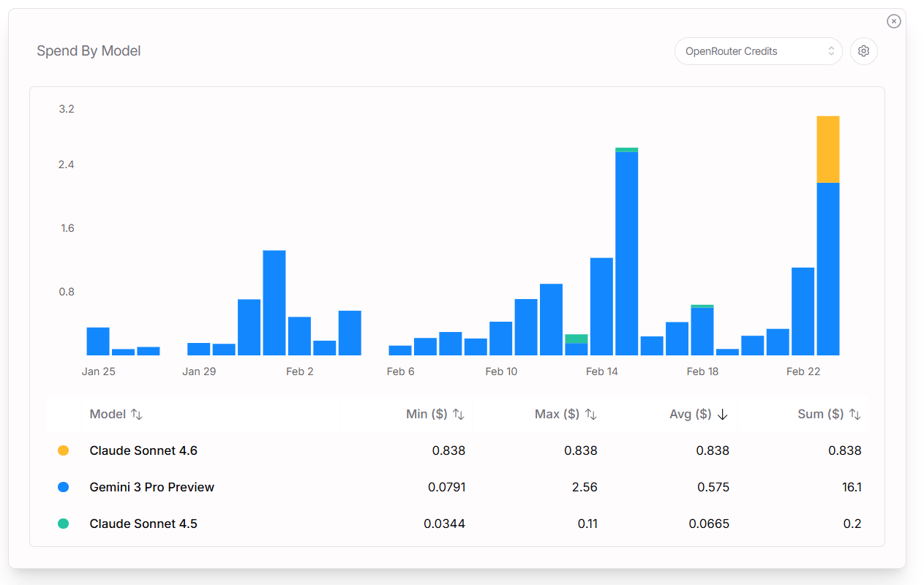The height and width of the screenshot is (585, 924).
Task: Close the Spend By Model dialog
Action: (x=893, y=21)
